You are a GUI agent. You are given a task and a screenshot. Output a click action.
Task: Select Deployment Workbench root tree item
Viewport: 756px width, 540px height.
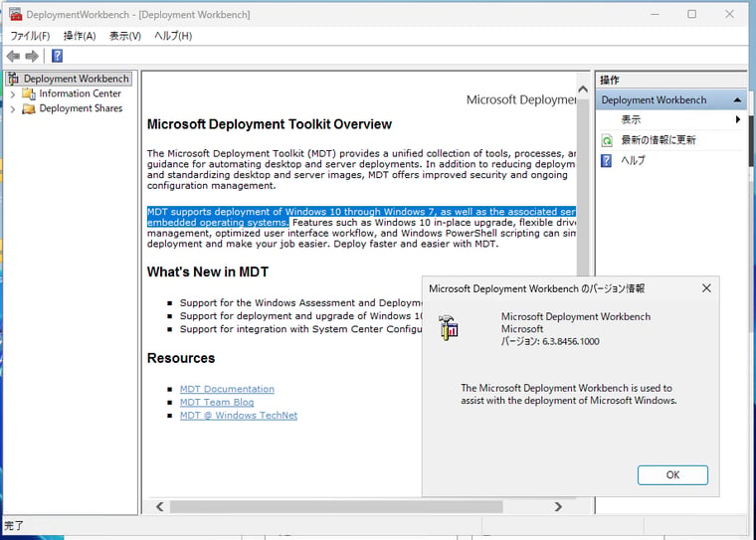(77, 79)
